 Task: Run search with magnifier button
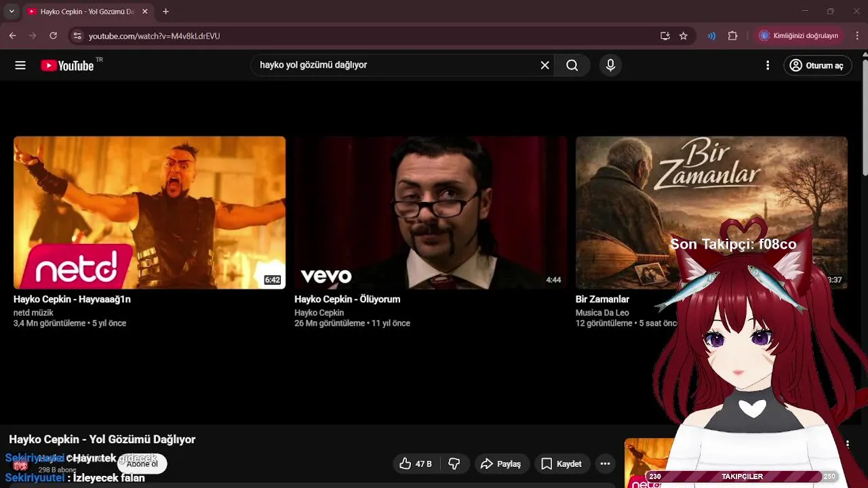click(572, 65)
